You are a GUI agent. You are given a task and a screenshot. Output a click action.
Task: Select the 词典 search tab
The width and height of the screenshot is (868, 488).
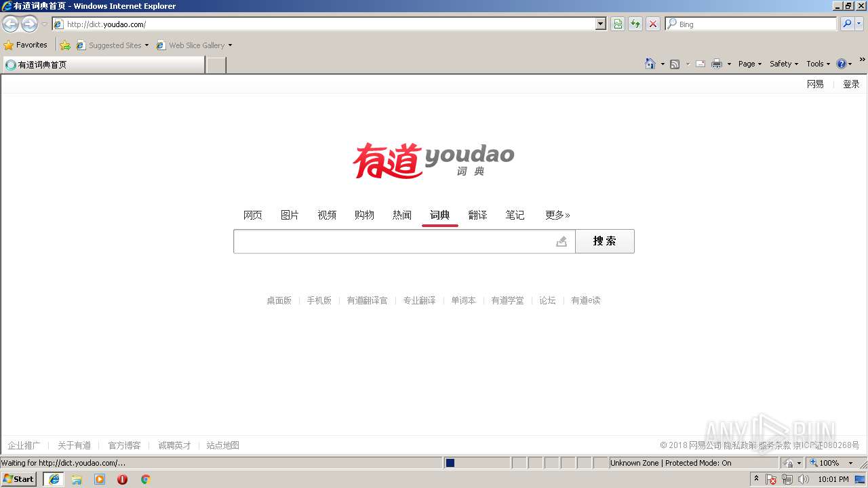(x=439, y=215)
